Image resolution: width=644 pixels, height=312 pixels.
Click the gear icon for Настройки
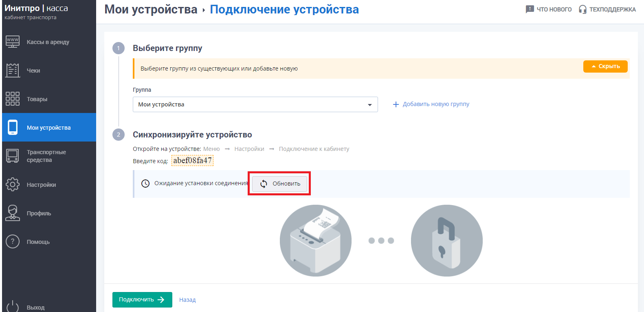pos(13,184)
